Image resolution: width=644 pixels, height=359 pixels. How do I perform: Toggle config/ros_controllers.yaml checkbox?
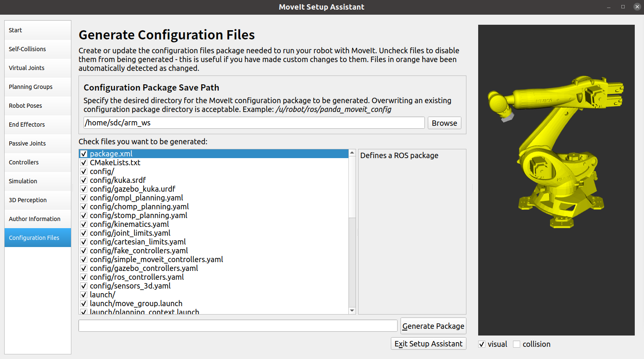[x=84, y=277]
